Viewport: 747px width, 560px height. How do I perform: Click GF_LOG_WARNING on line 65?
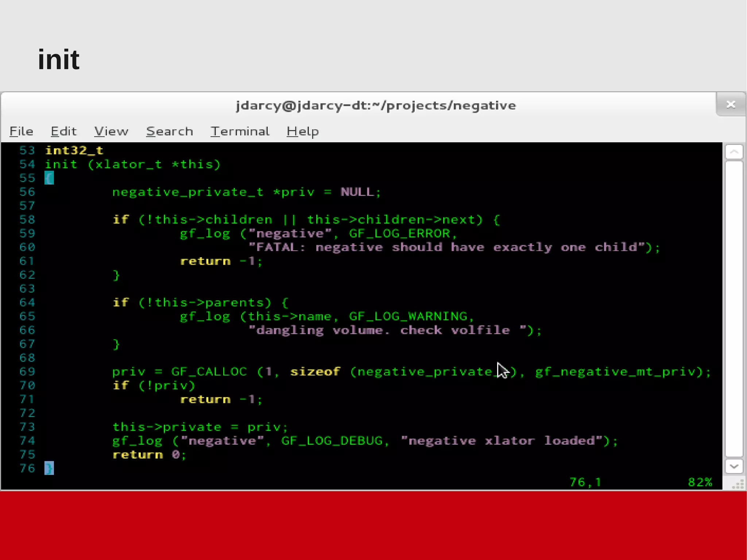pyautogui.click(x=408, y=316)
